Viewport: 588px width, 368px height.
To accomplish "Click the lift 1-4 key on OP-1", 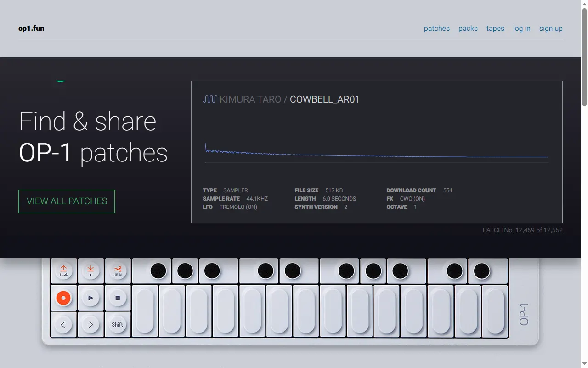I will pyautogui.click(x=63, y=271).
